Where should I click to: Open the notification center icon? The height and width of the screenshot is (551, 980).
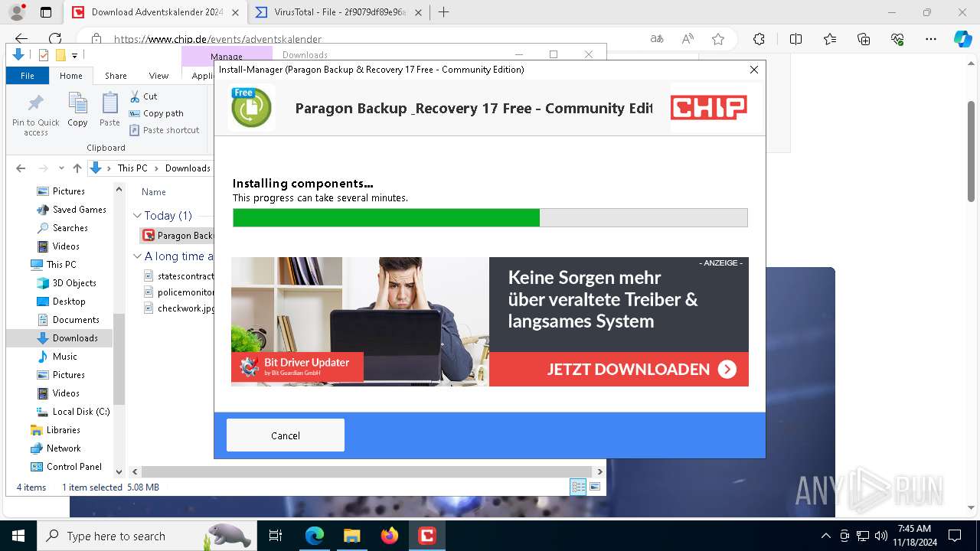point(955,536)
